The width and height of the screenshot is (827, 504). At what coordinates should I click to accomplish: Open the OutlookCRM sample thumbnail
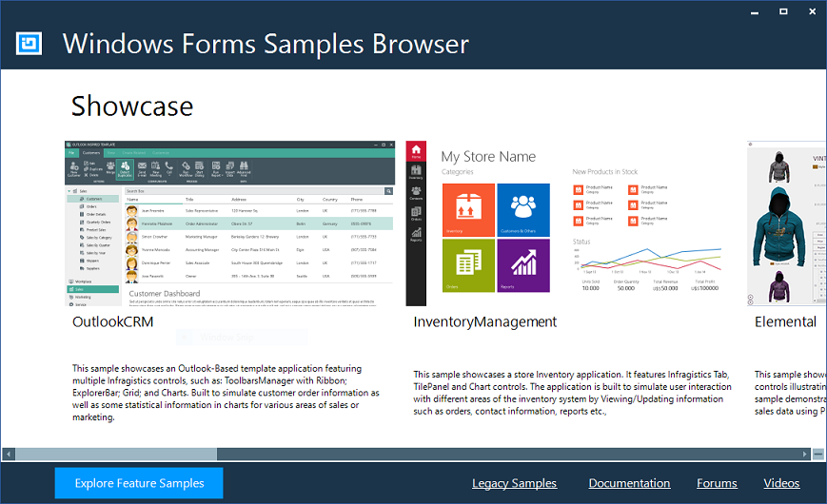click(x=229, y=223)
